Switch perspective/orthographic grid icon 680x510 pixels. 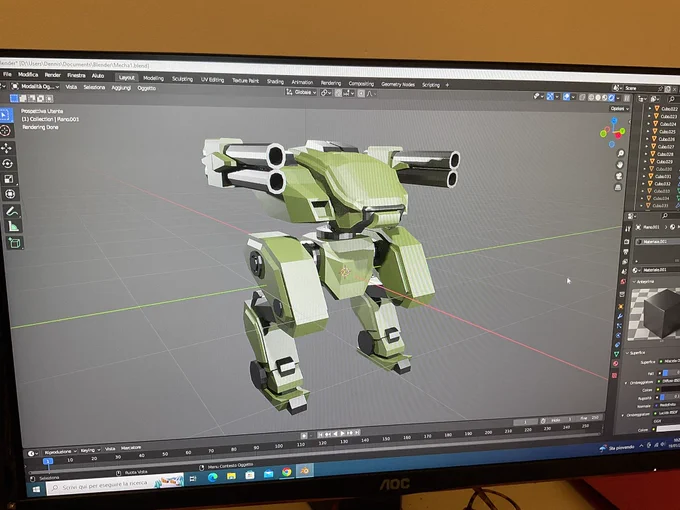[618, 187]
